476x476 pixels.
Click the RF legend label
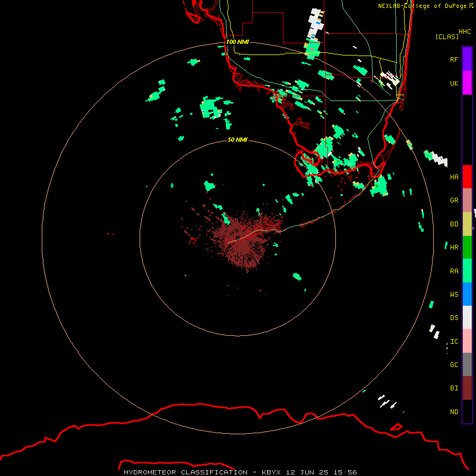454,60
